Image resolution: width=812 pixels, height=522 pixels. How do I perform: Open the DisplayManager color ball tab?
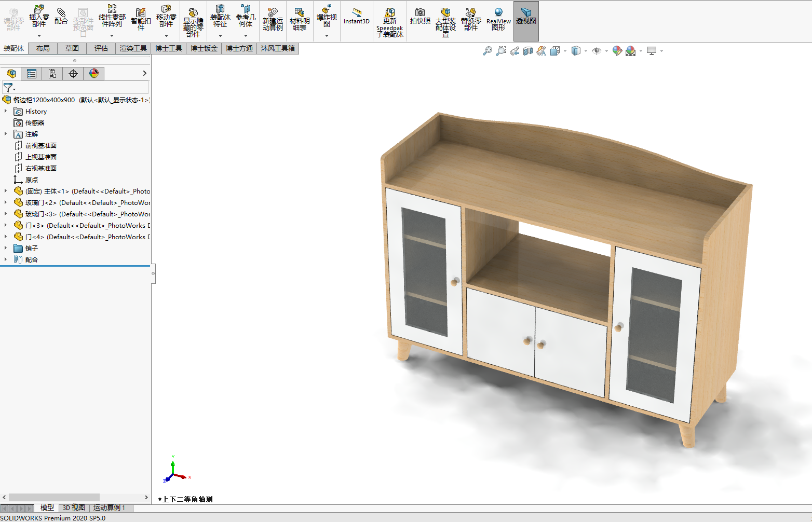[94, 74]
